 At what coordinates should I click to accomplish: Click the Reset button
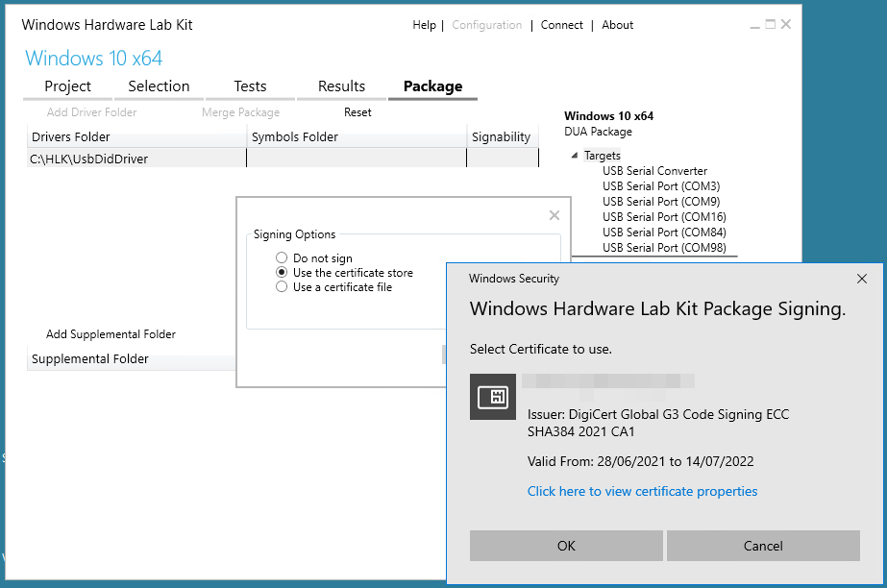[357, 111]
